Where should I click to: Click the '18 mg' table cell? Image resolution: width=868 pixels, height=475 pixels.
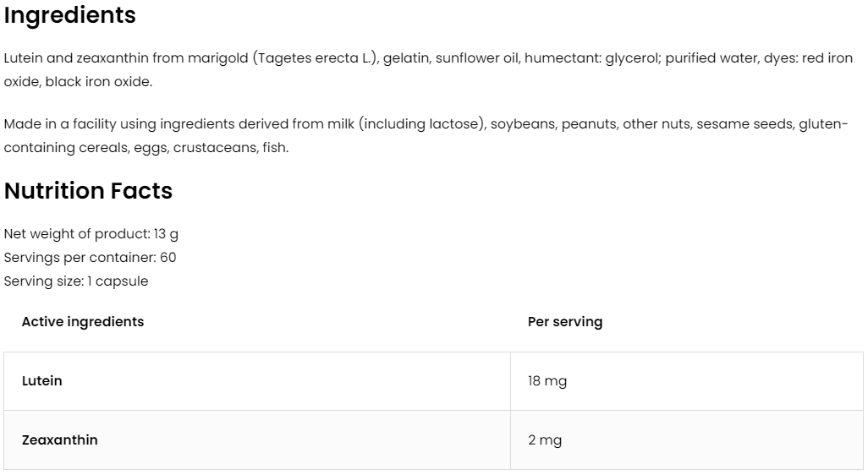point(547,381)
